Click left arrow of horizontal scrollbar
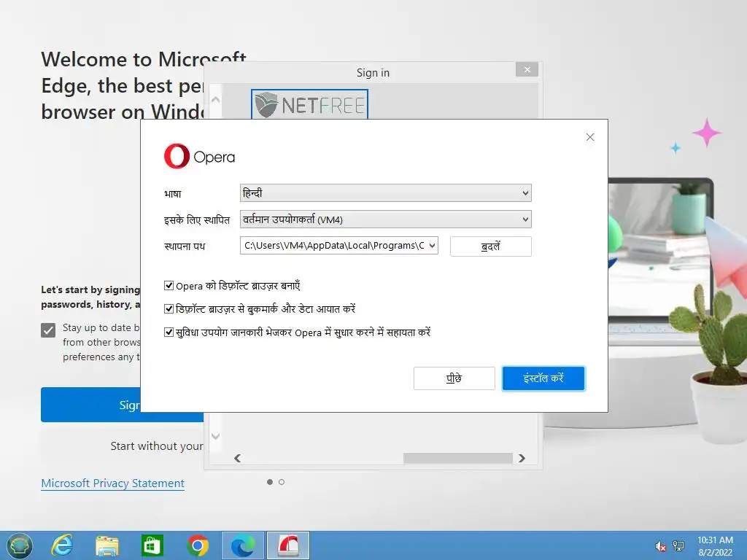 tap(237, 458)
